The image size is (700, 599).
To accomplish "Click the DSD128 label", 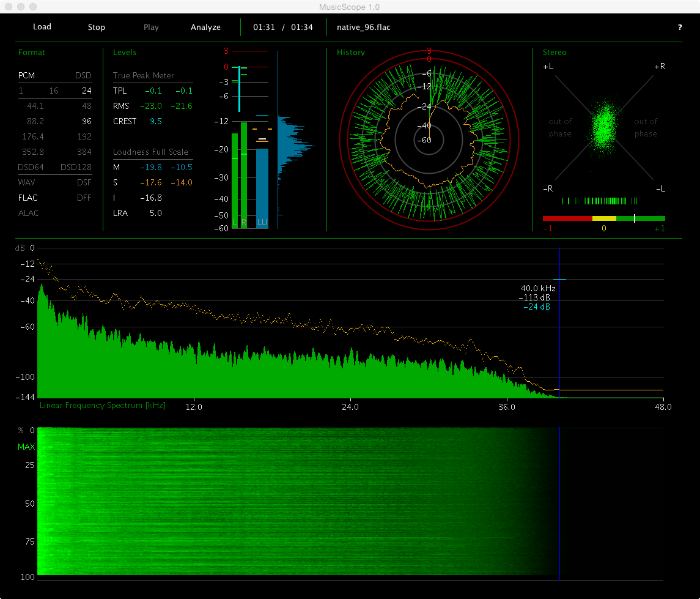I will (76, 167).
